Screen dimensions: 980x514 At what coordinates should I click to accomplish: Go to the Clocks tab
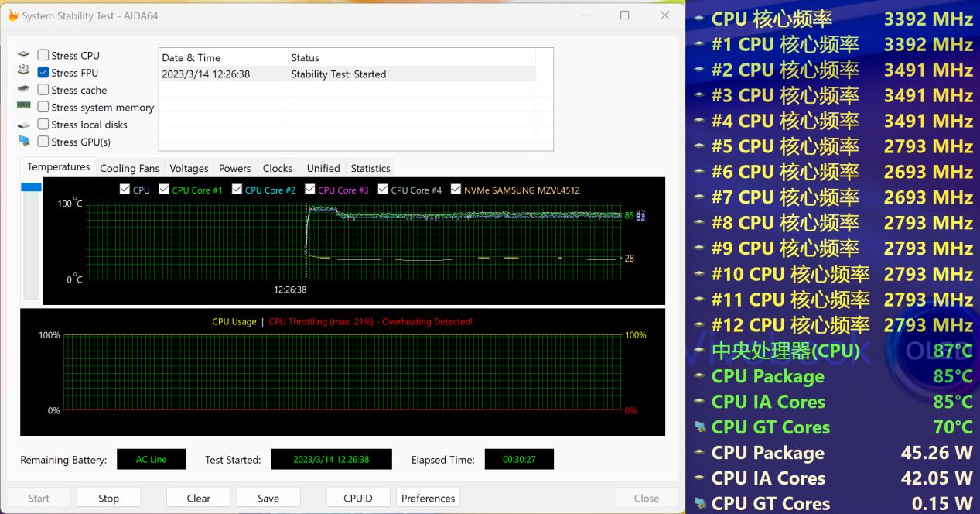click(277, 168)
